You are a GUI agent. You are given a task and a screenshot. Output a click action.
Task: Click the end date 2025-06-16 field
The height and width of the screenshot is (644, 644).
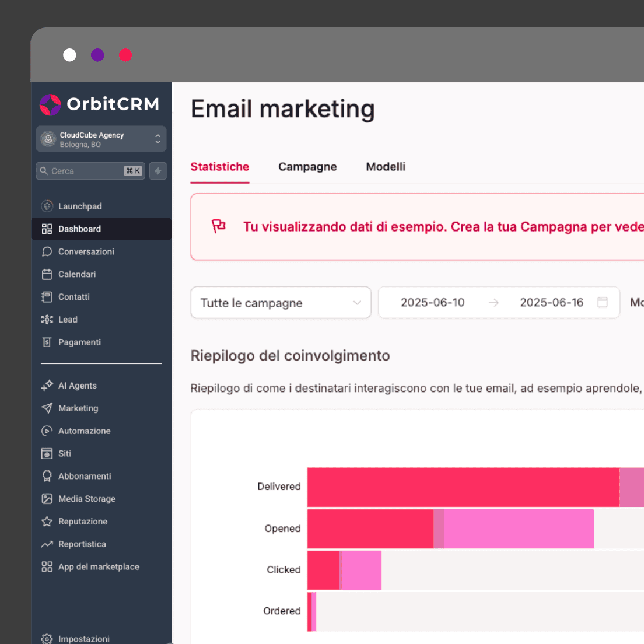point(552,303)
